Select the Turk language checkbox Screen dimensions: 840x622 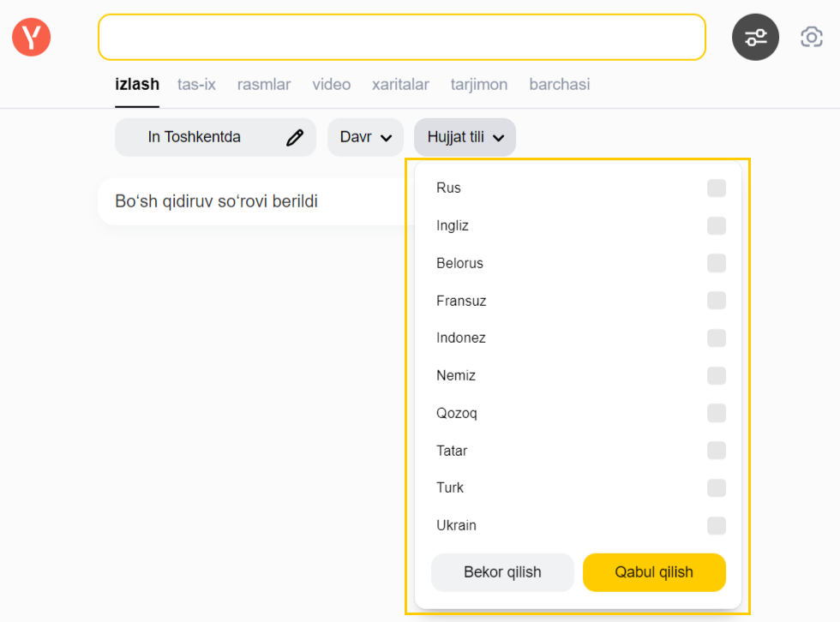[716, 487]
